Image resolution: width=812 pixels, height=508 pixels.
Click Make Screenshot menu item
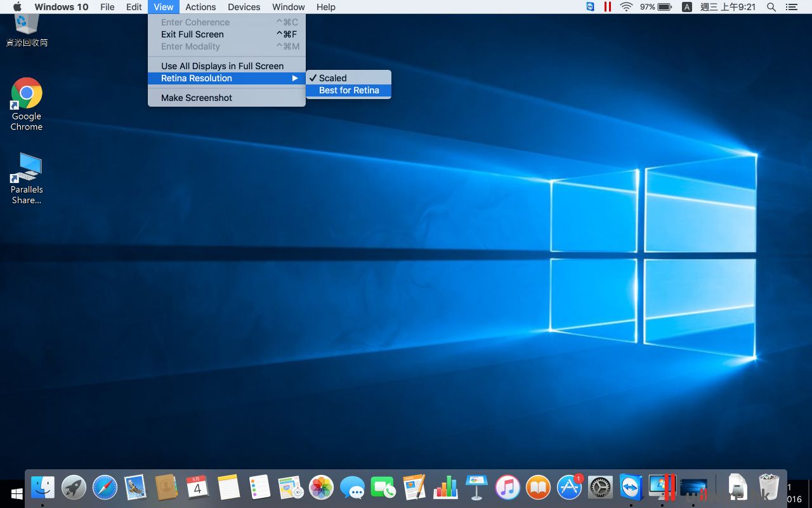click(197, 98)
